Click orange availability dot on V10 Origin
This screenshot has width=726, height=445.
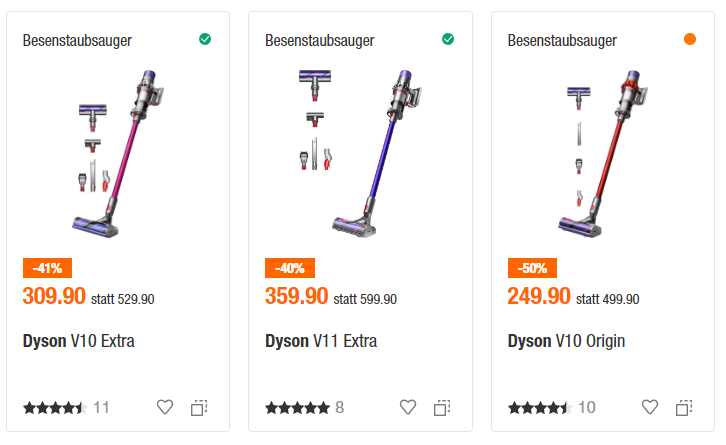(690, 39)
